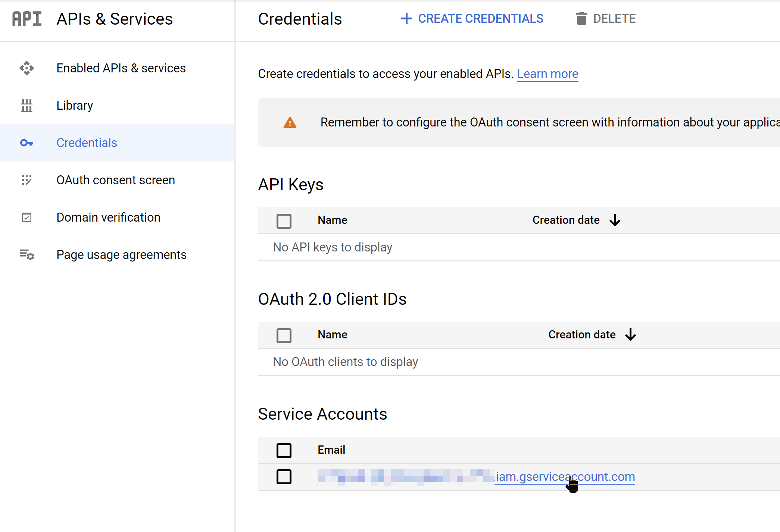
Task: Click the orange warning triangle icon
Action: 290,122
